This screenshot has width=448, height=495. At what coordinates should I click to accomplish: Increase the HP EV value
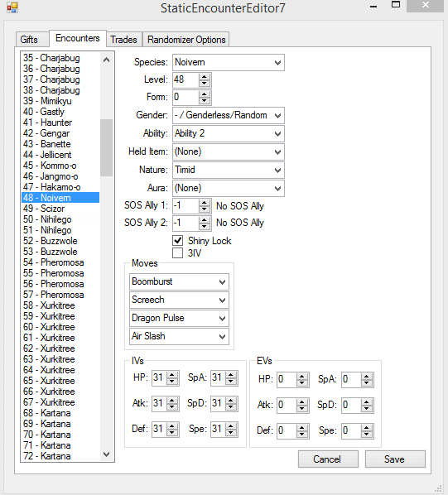pos(302,377)
